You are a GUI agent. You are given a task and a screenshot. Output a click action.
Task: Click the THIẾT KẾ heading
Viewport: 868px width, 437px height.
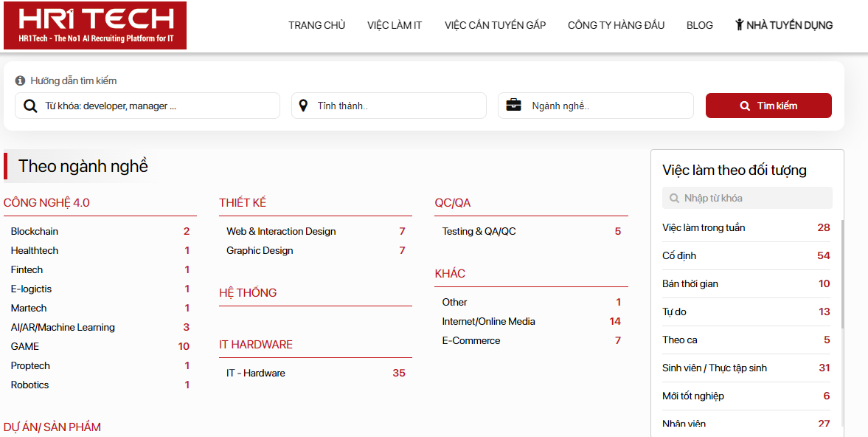[243, 203]
